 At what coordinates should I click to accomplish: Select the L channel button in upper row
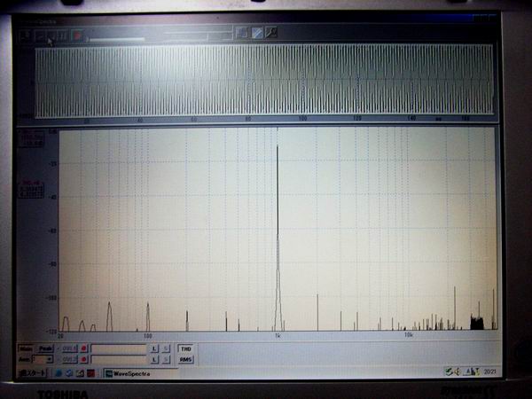[x=153, y=348]
